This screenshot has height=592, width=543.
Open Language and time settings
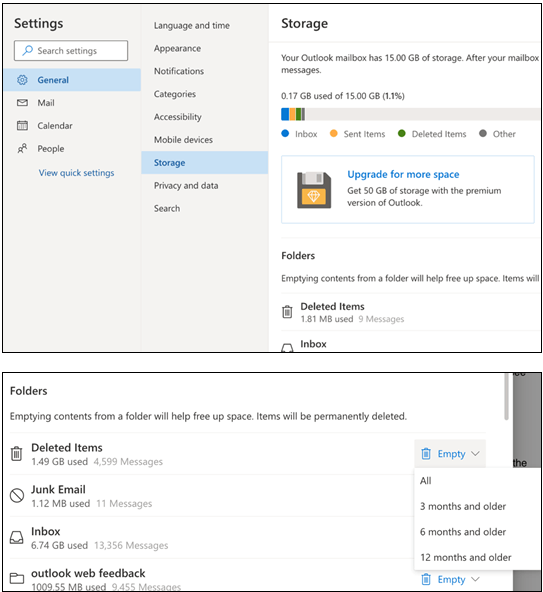click(x=191, y=26)
